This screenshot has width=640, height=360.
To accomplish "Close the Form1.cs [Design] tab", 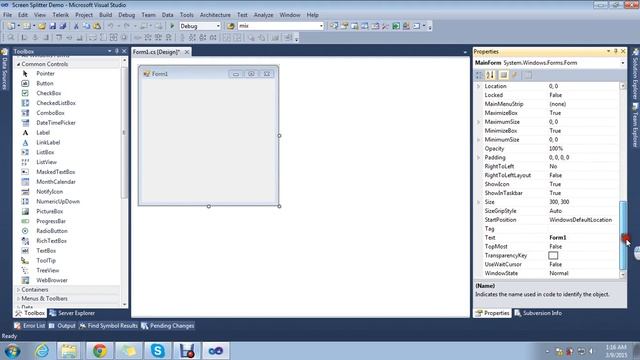I will [187, 52].
